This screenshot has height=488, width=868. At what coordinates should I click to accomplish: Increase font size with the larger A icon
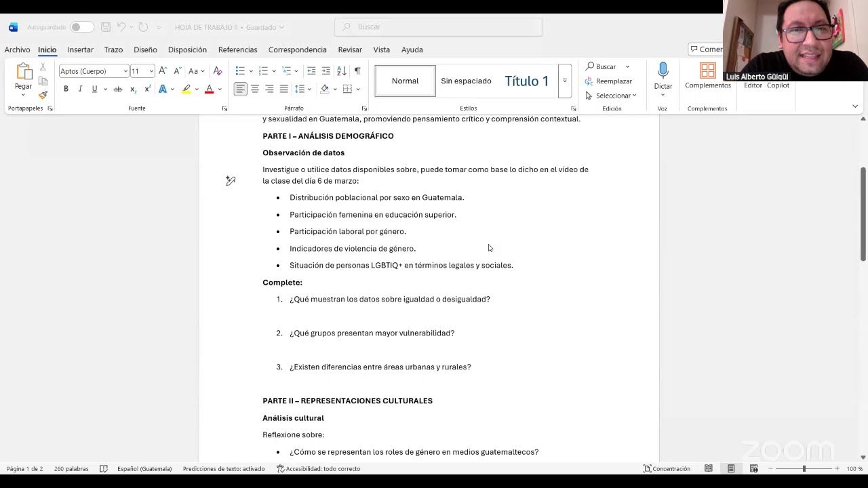tap(163, 71)
